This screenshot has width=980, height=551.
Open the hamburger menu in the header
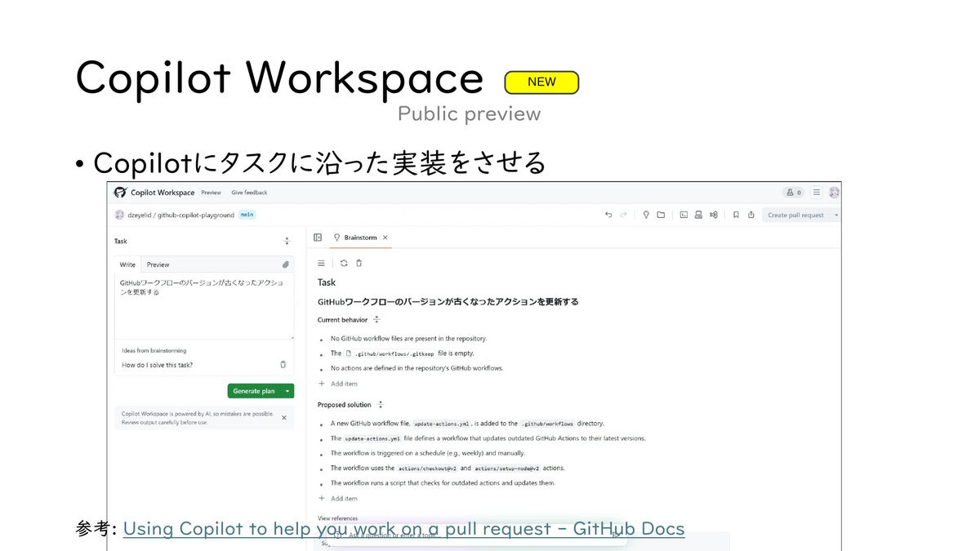click(816, 193)
